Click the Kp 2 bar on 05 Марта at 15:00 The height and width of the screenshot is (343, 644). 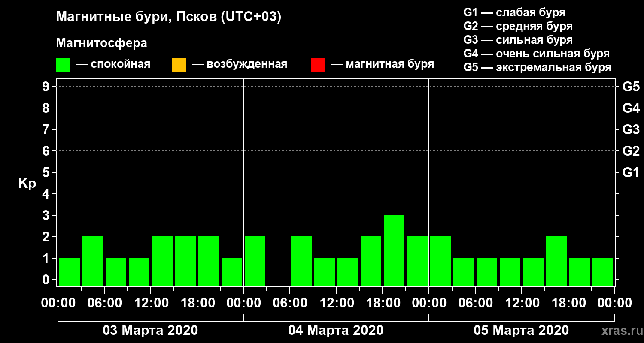click(556, 261)
